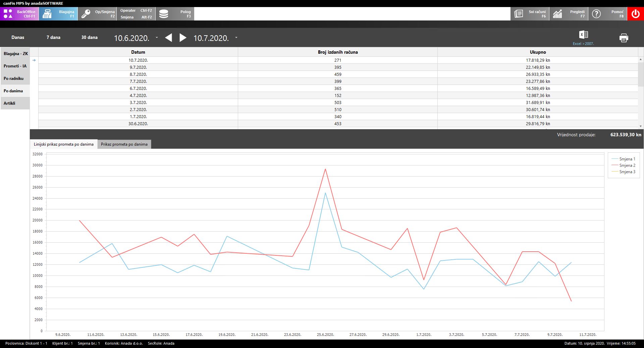Open start date 10.6.2020. dropdown
Image resolution: width=644 pixels, height=348 pixels.
157,38
